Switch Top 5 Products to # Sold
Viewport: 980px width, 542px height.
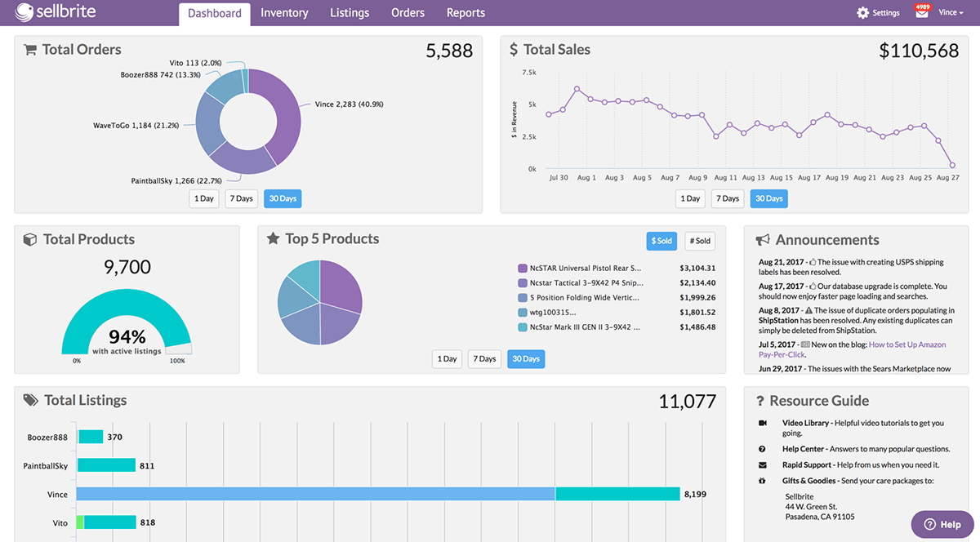pos(700,241)
